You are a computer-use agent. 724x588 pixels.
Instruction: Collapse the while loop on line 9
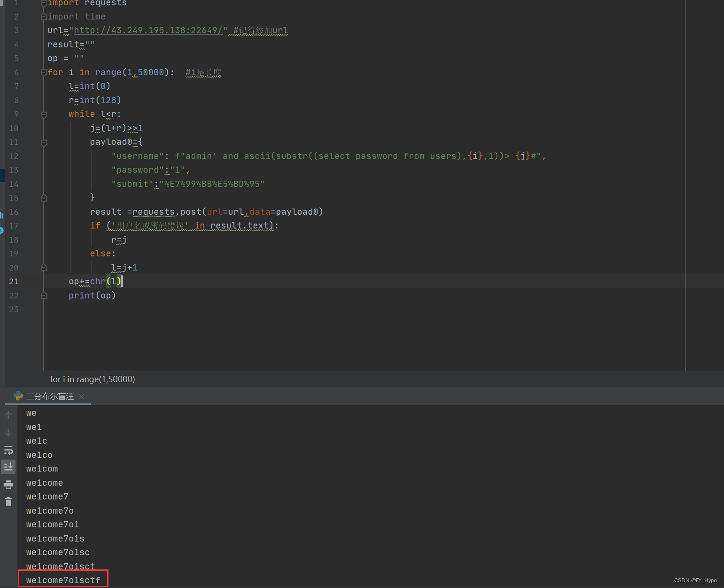(44, 115)
